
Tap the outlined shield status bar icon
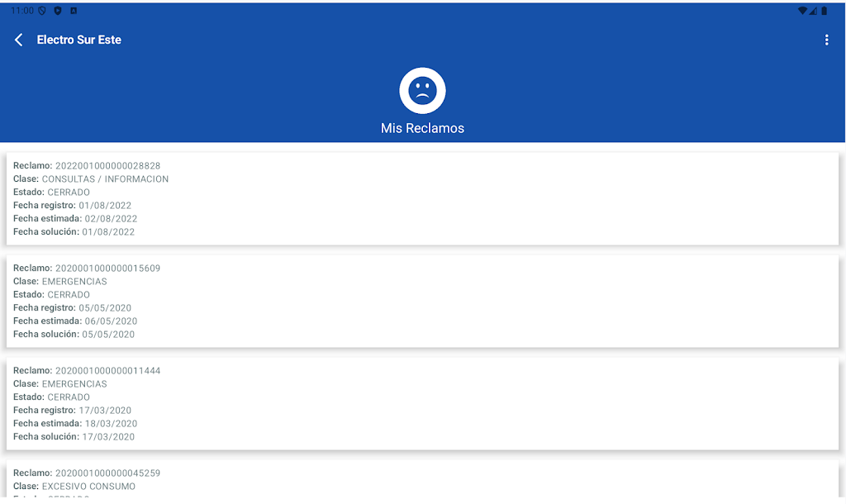pos(41,11)
